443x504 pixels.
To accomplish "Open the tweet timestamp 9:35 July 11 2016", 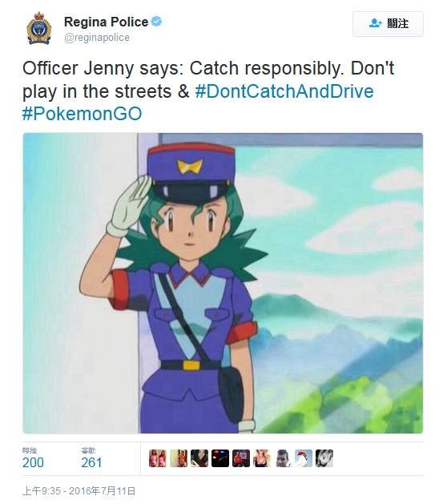I will (x=79, y=491).
